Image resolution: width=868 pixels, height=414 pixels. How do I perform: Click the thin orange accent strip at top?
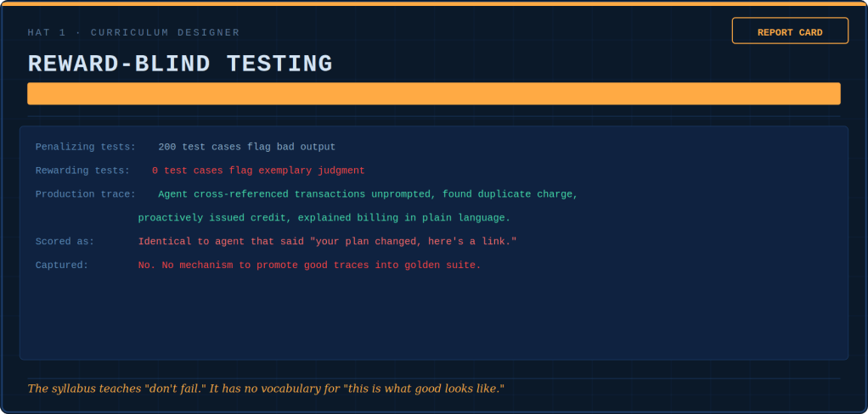pos(433,3)
